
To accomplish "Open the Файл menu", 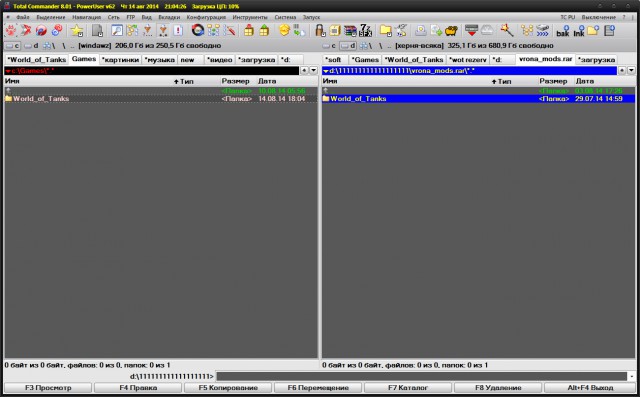I will (23, 17).
